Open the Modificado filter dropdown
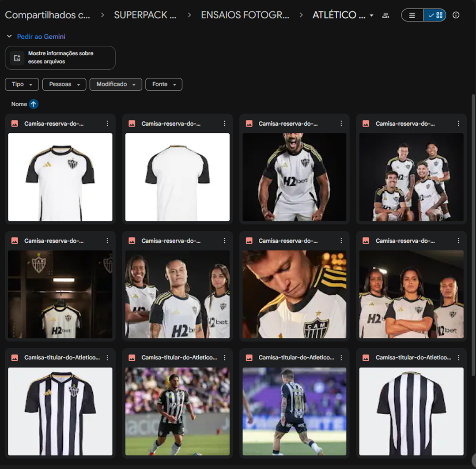 tap(116, 84)
